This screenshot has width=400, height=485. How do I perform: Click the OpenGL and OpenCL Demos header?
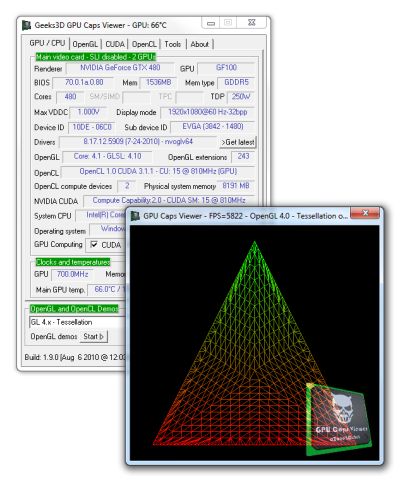[74, 309]
